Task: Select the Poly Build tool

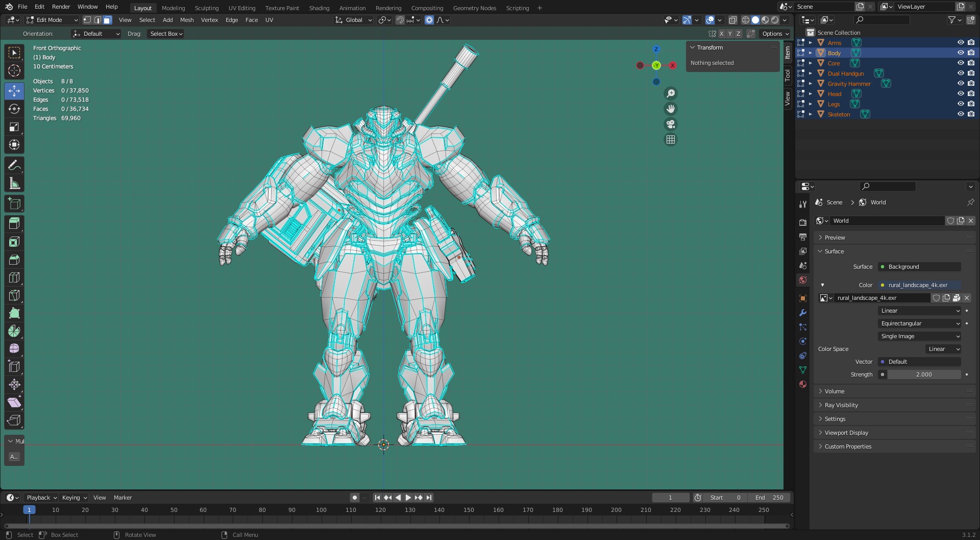Action: [x=14, y=313]
